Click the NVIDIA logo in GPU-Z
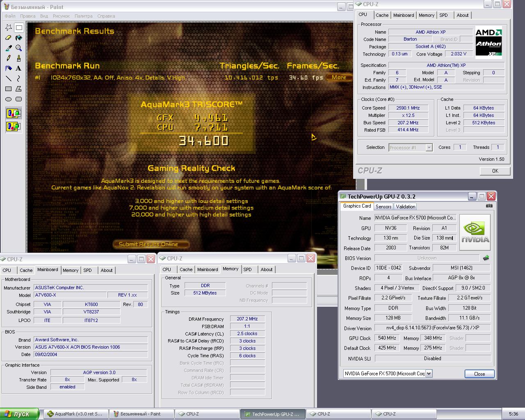The width and height of the screenshot is (525, 420). pyautogui.click(x=475, y=232)
